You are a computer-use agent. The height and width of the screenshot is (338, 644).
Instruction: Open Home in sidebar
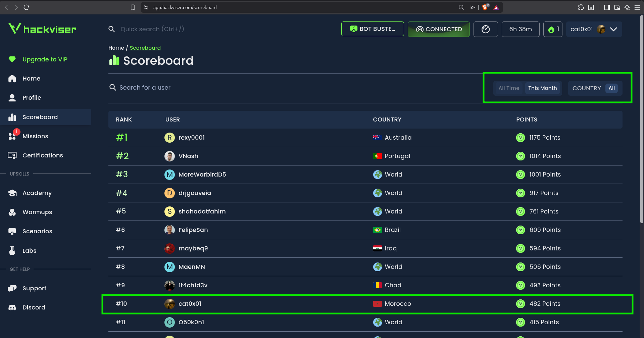pos(46,79)
